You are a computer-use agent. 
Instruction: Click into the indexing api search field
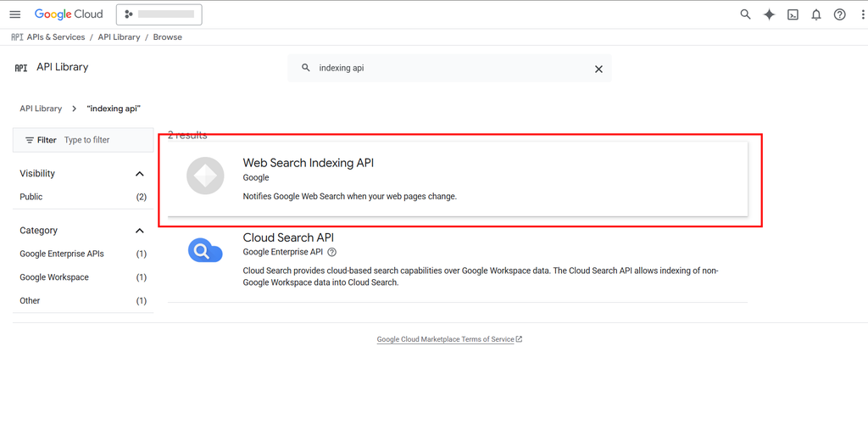click(451, 68)
